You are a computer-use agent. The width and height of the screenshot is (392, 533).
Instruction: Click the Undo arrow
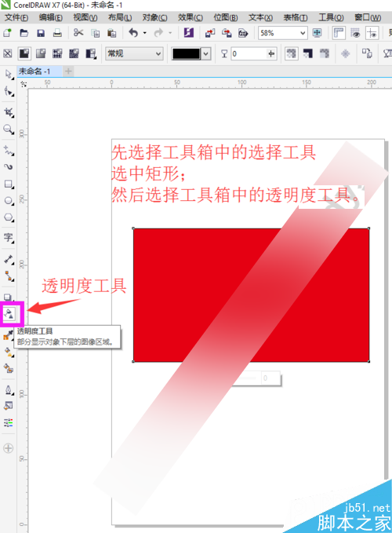tap(133, 33)
